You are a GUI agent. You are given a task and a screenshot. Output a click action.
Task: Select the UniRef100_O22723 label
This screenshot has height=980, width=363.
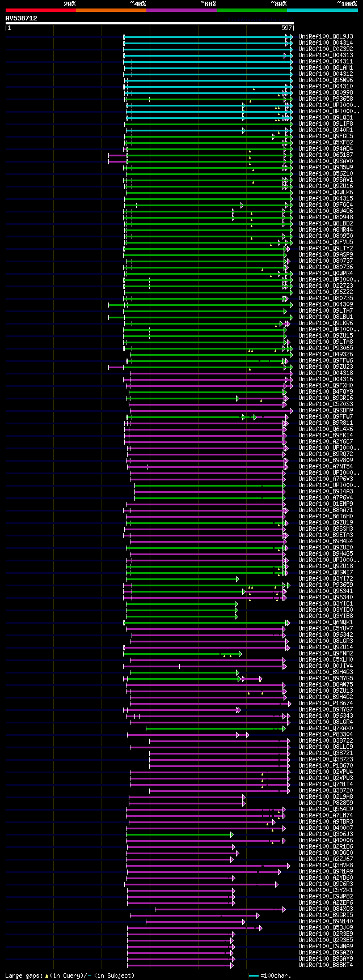pyautogui.click(x=326, y=286)
